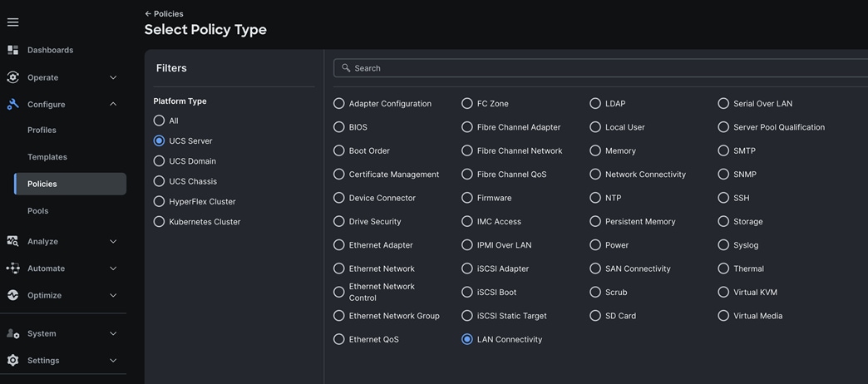Click the Dashboards icon in sidebar
This screenshot has height=384, width=868.
click(12, 50)
